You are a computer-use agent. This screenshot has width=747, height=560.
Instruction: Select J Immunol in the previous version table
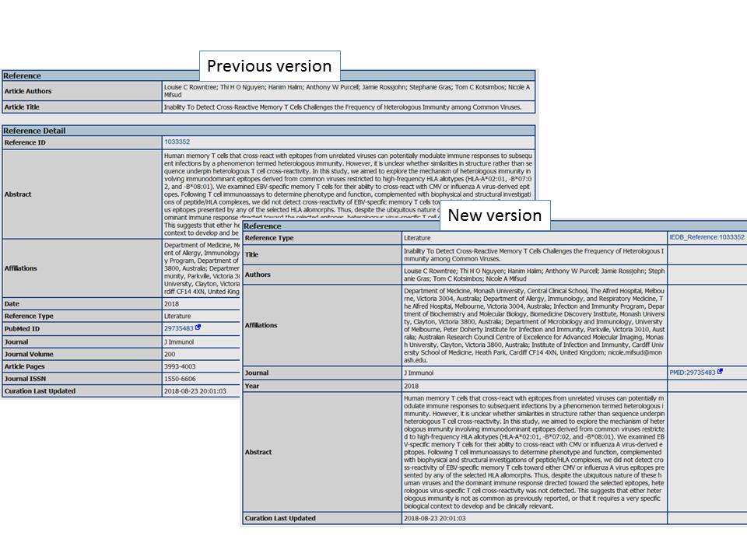coord(179,342)
